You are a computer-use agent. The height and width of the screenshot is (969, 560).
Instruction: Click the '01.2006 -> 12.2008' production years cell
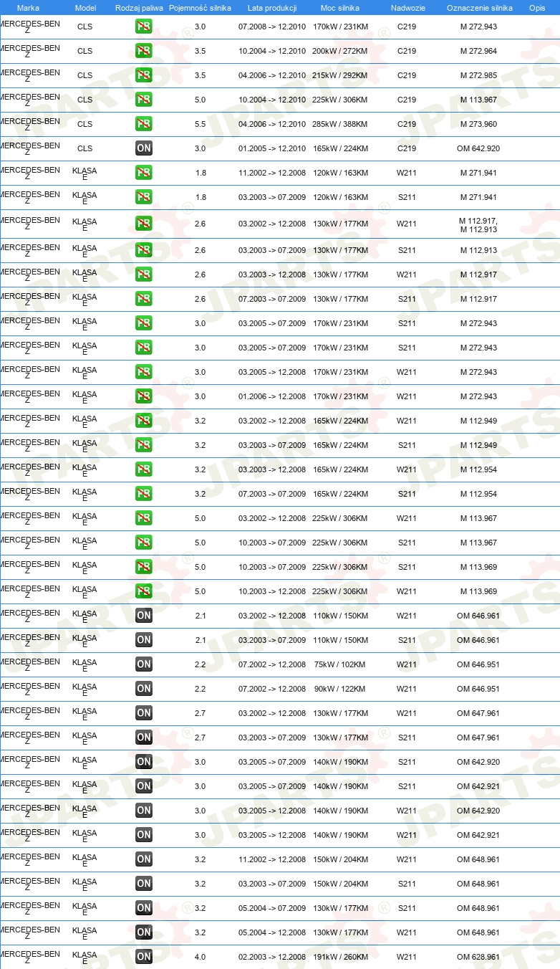272,396
